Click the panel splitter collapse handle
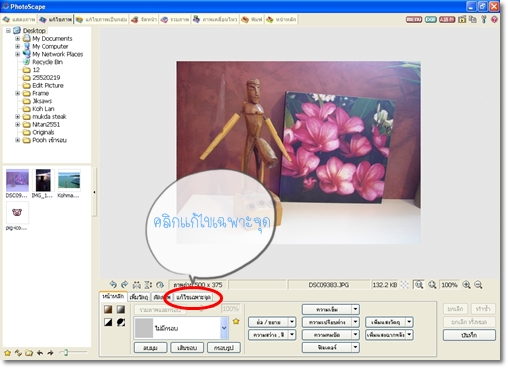 (94, 192)
